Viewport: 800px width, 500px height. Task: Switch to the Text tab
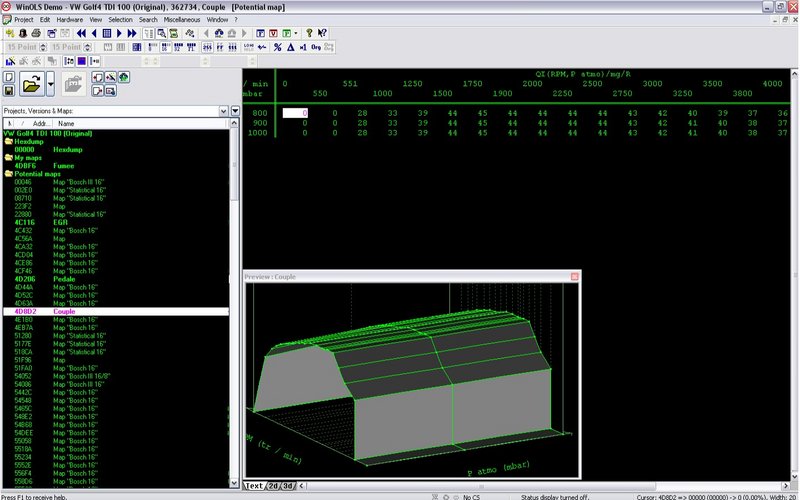[254, 486]
